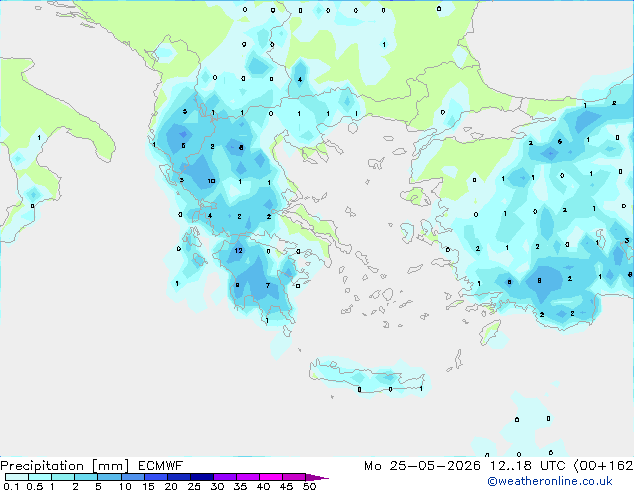Click the 2–5 mm legend color swatch
The width and height of the screenshot is (634, 490).
86,477
